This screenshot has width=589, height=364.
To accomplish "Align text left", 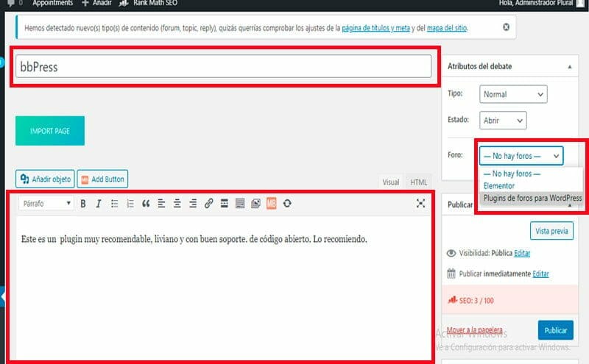I will [161, 204].
